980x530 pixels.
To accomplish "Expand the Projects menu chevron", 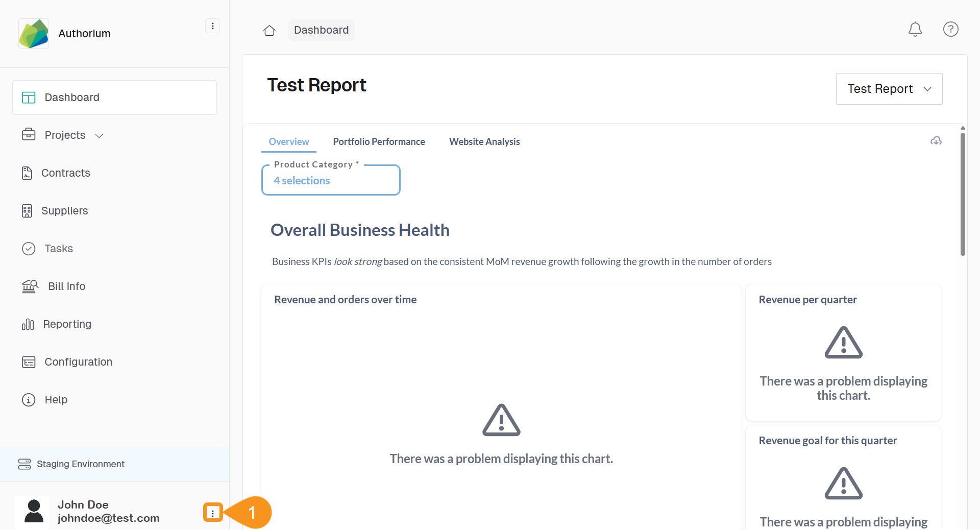I will [100, 136].
